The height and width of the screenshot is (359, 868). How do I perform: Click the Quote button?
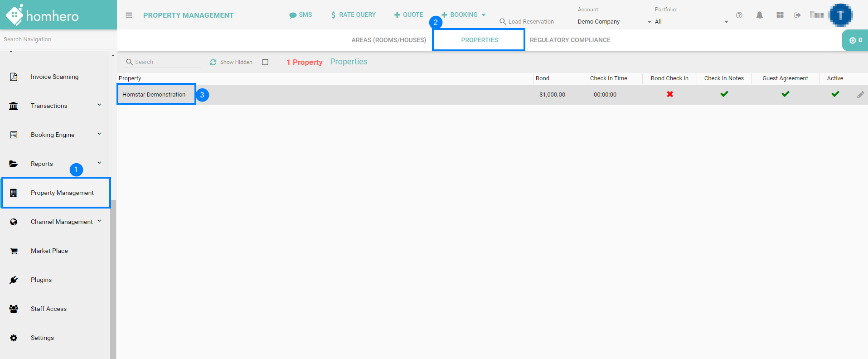408,15
